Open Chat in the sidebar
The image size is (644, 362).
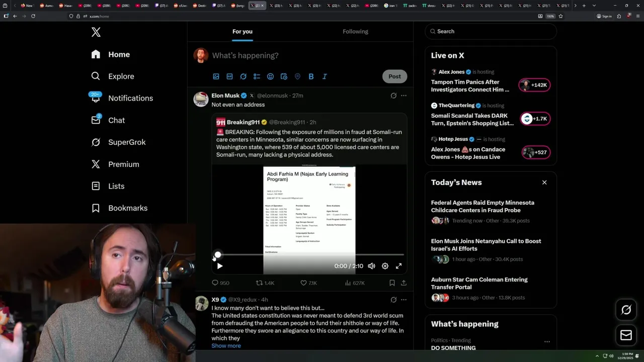coord(108,120)
